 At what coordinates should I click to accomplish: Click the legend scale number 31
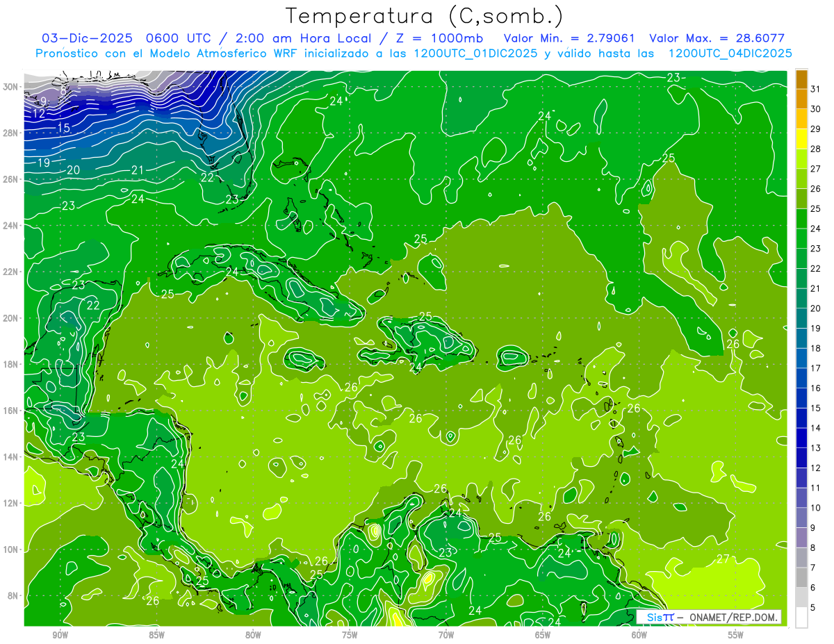click(816, 89)
